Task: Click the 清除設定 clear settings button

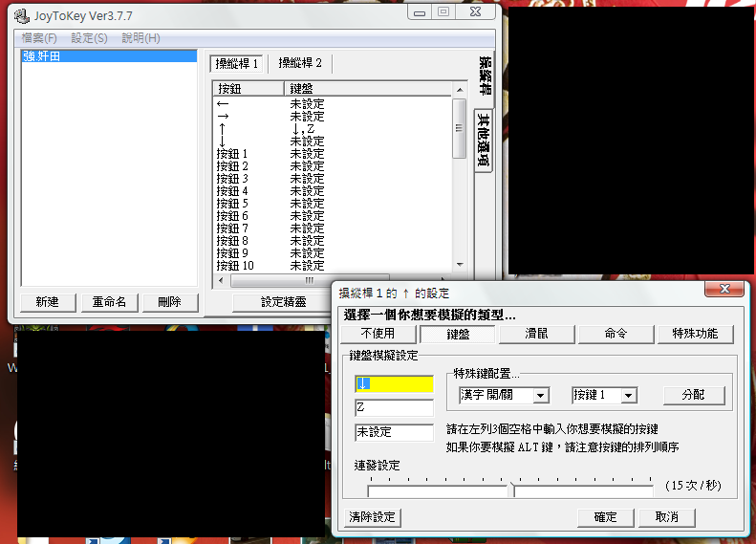Action: pyautogui.click(x=372, y=517)
